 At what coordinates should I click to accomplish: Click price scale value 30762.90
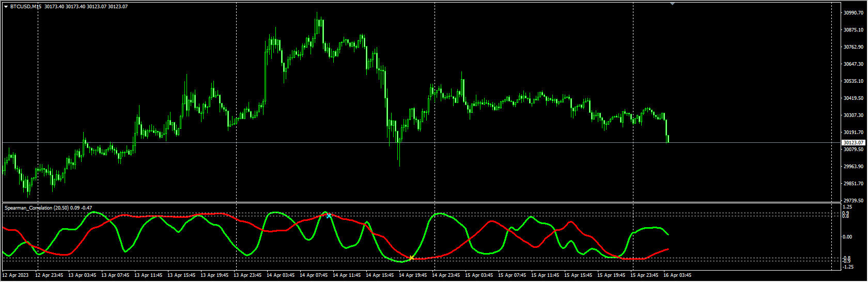point(854,47)
